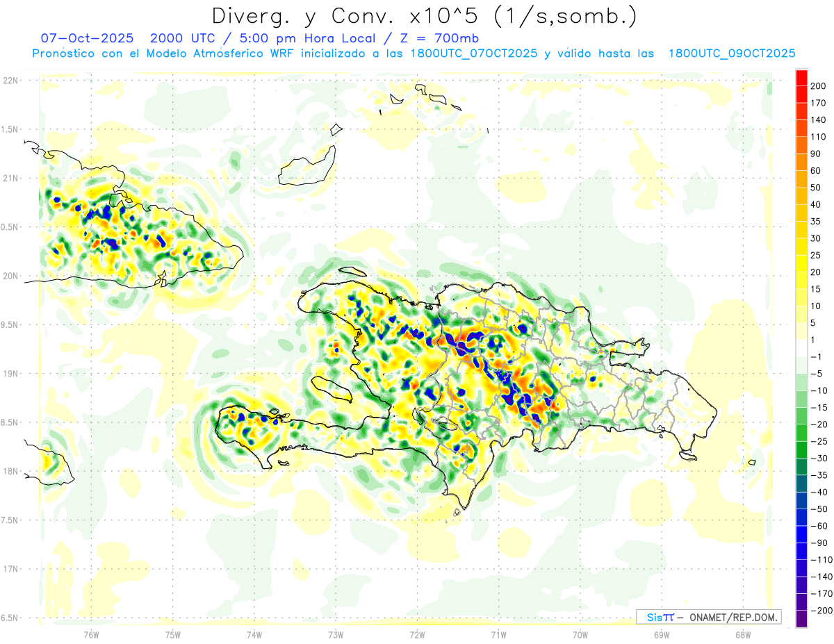The width and height of the screenshot is (834, 644).
Task: Click the colorbar value '-25'
Action: click(819, 441)
